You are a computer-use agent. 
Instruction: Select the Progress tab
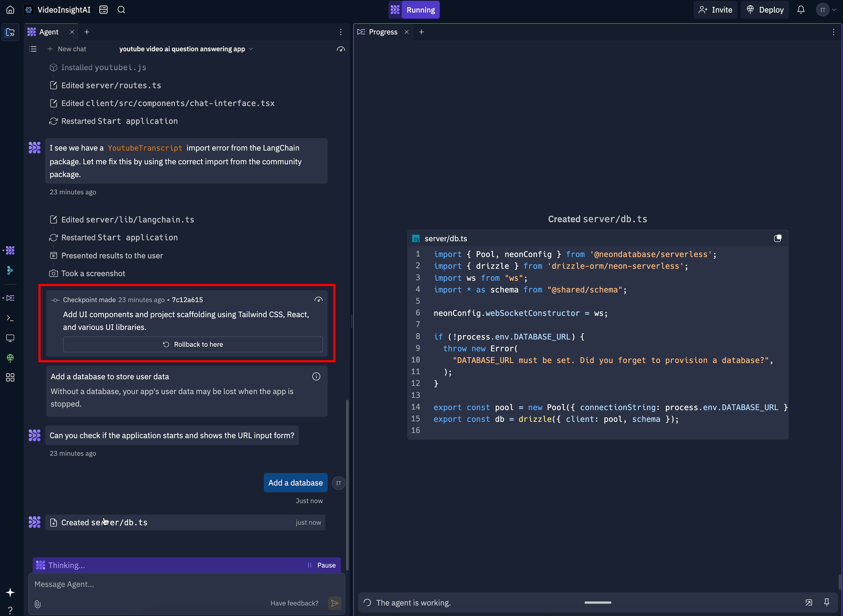382,32
